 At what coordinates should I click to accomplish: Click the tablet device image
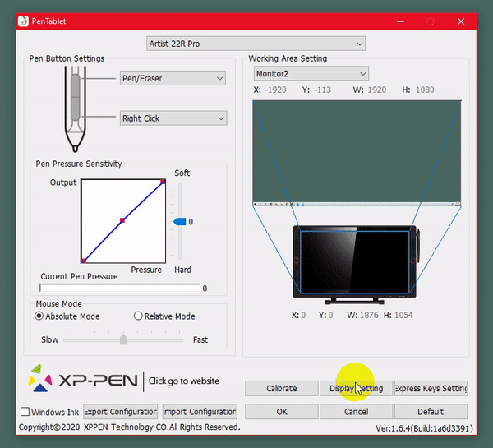[x=356, y=265]
